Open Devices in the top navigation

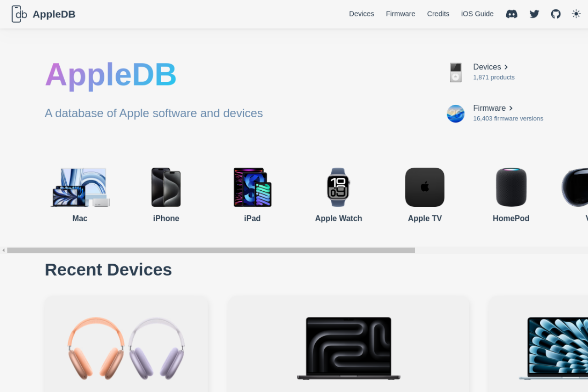click(x=362, y=14)
